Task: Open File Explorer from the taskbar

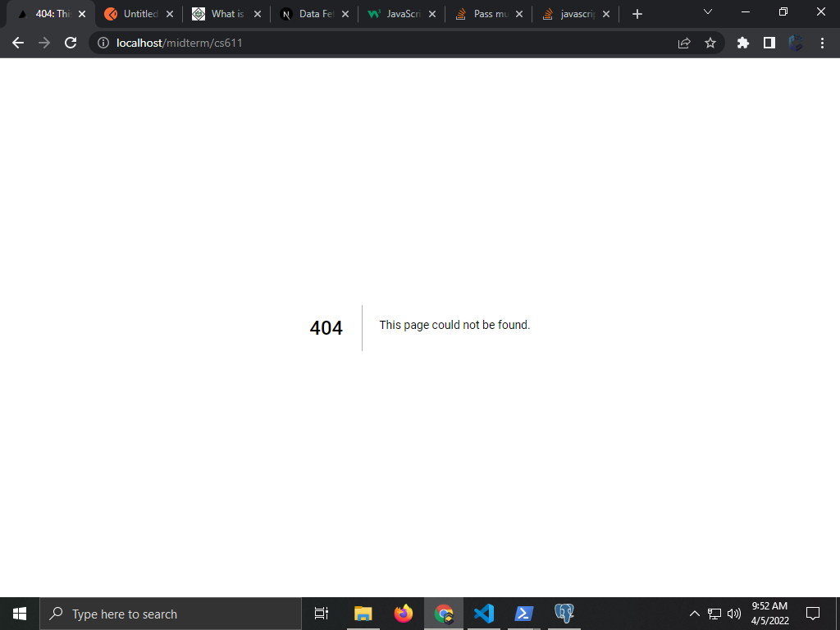Action: 363,614
